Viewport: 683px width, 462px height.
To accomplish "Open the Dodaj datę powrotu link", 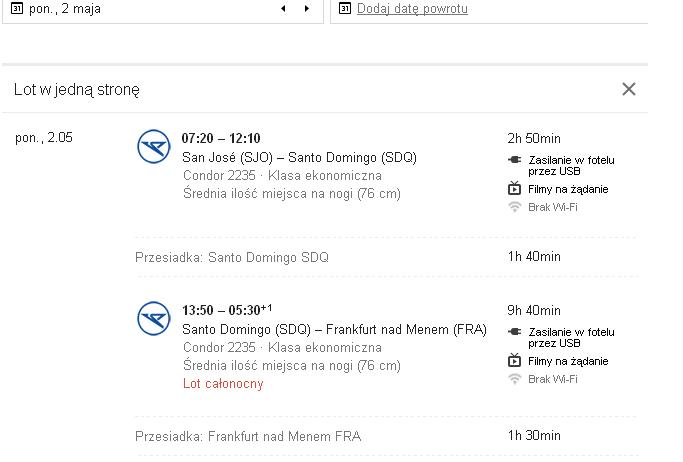I will coord(412,8).
